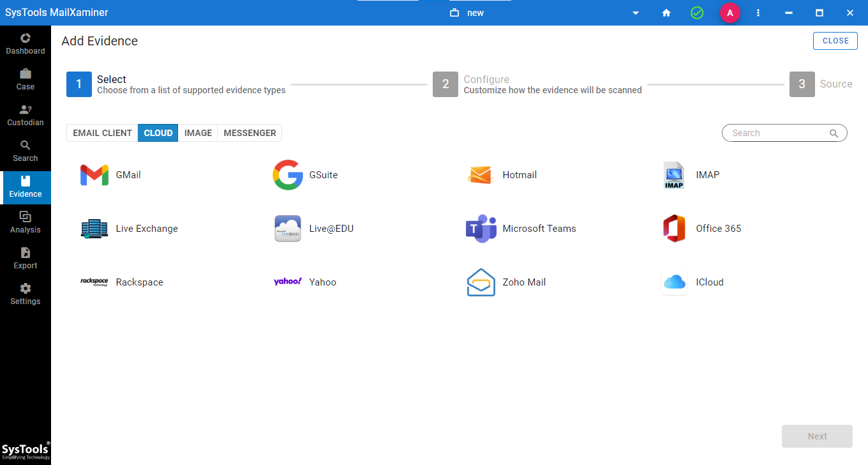This screenshot has width=868, height=465.
Task: Select the Evidence sidebar item
Action: [26, 187]
